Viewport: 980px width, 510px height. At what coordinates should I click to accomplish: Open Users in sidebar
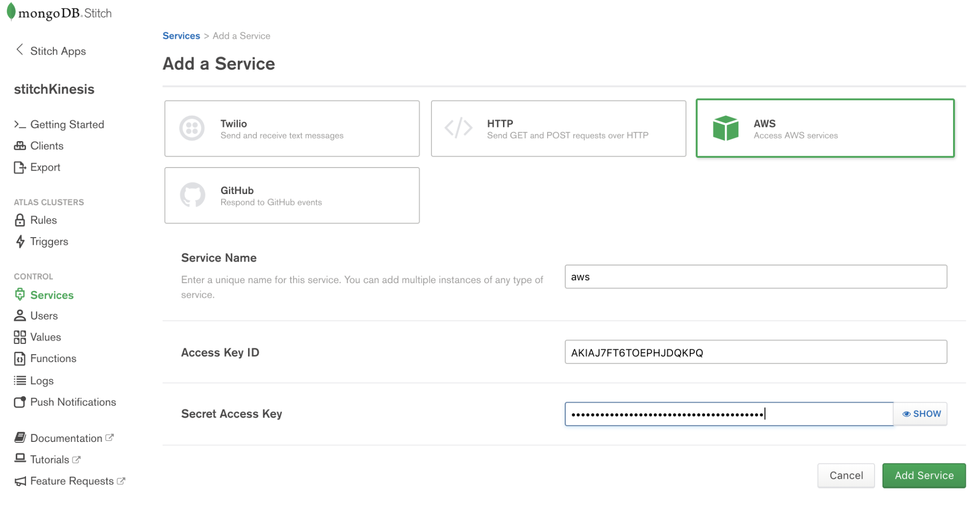pos(44,316)
